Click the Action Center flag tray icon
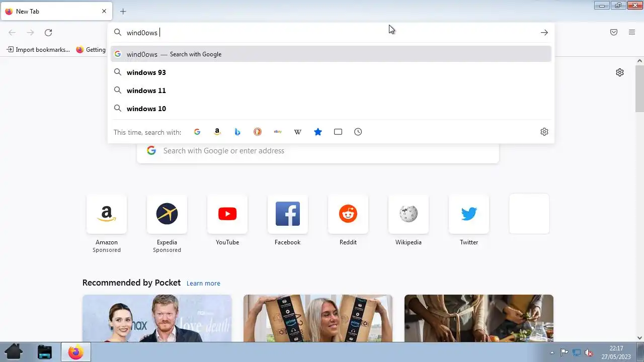The image size is (644, 362). [564, 352]
